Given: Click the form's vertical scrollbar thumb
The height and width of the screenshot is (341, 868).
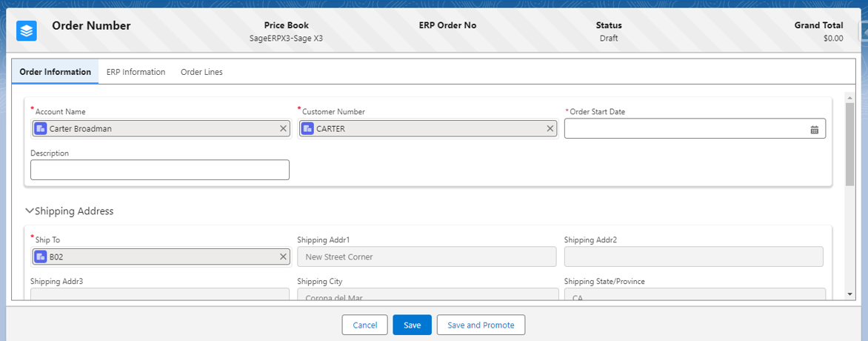Looking at the screenshot, I should point(849,145).
